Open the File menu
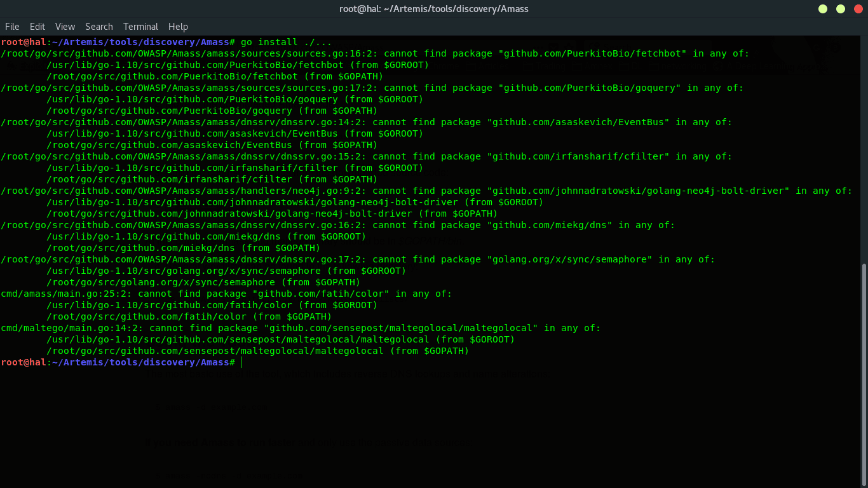Viewport: 868px width, 488px height. coord(12,26)
